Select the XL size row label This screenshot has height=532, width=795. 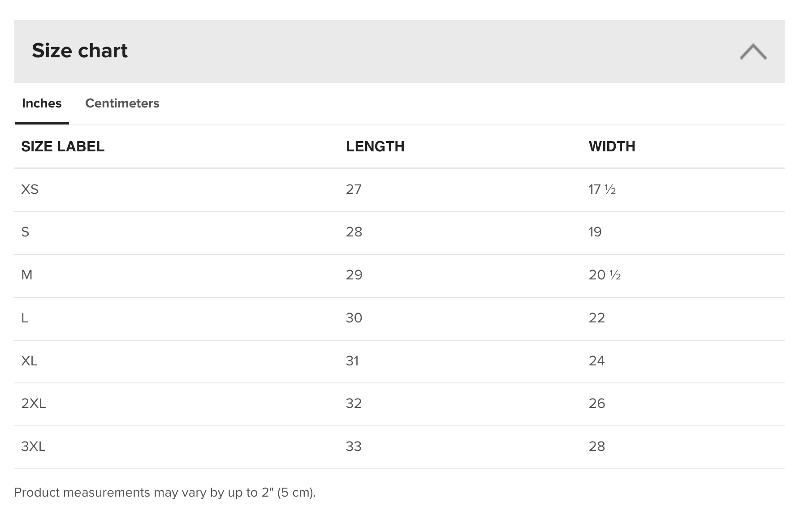coord(29,361)
